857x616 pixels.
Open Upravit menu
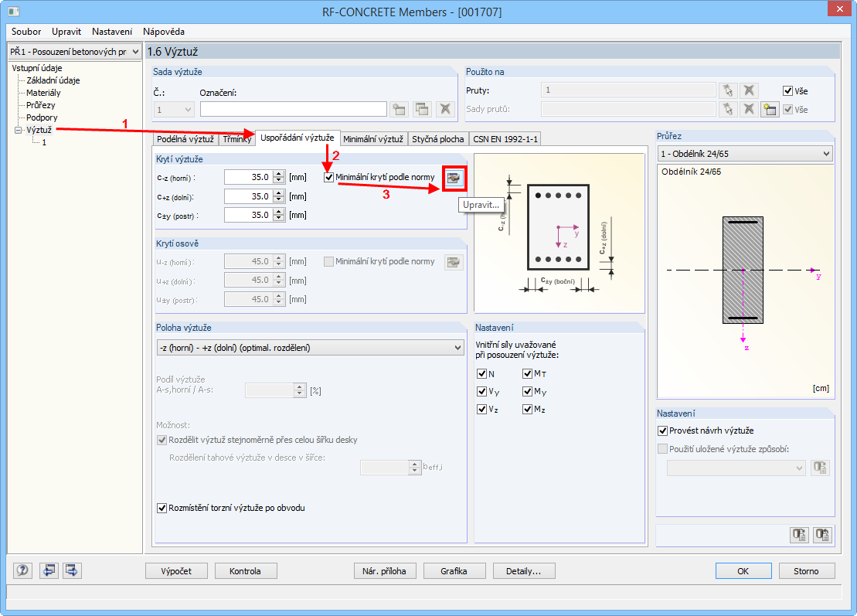coord(66,32)
